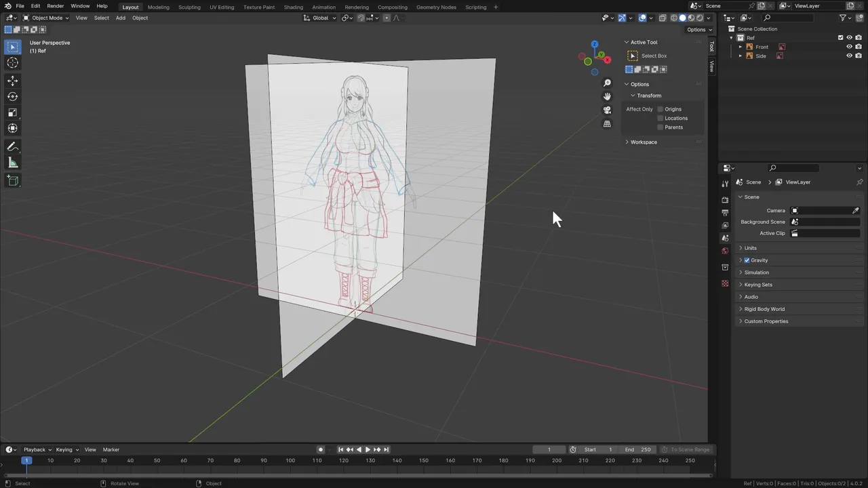
Task: Enable the Locations checkbox
Action: [x=660, y=118]
